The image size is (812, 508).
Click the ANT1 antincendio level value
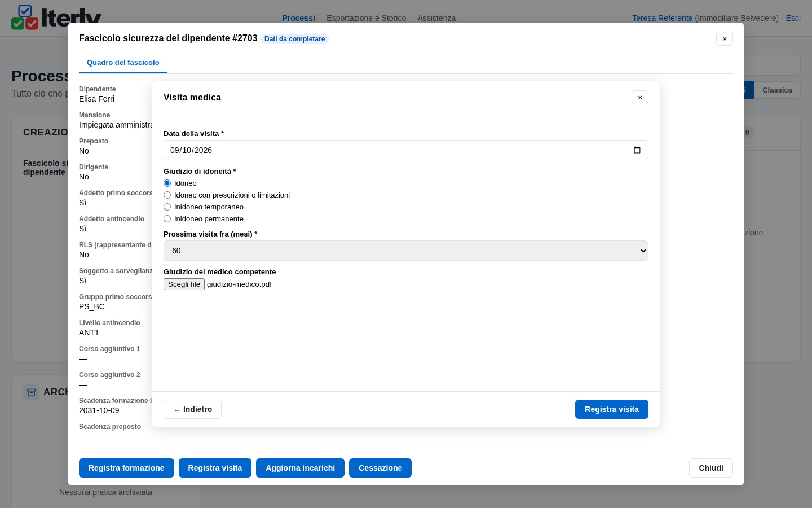pyautogui.click(x=89, y=332)
